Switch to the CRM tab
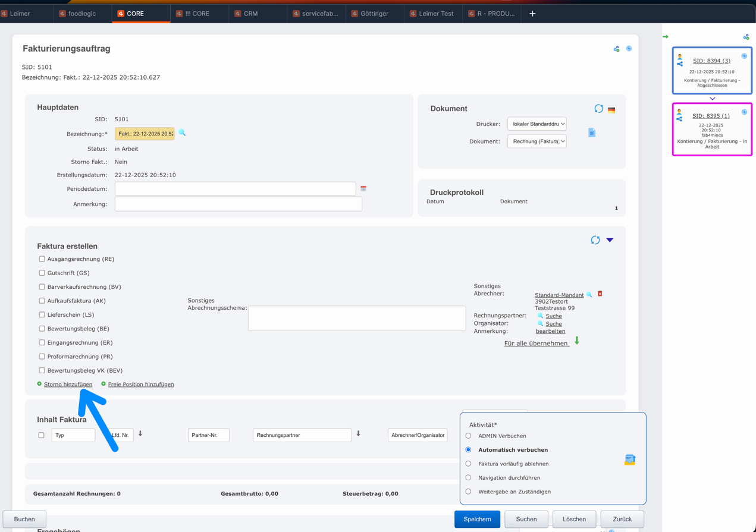 (x=250, y=13)
